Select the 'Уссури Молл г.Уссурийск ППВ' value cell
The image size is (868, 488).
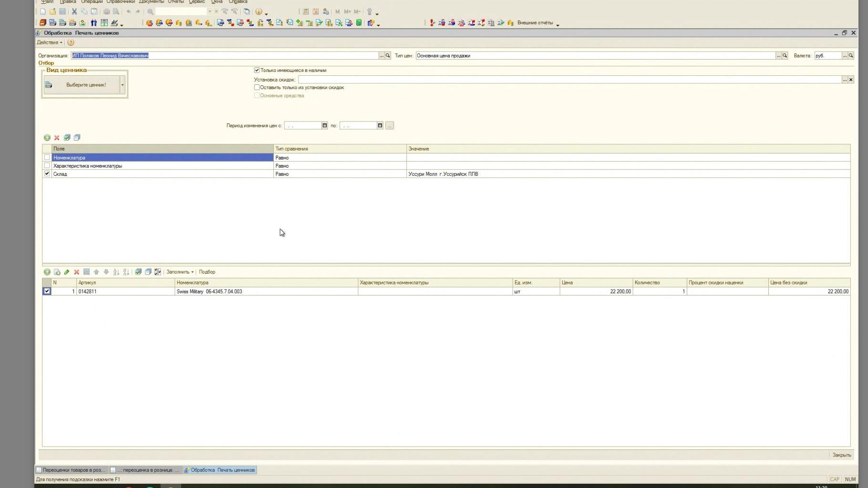coord(628,174)
